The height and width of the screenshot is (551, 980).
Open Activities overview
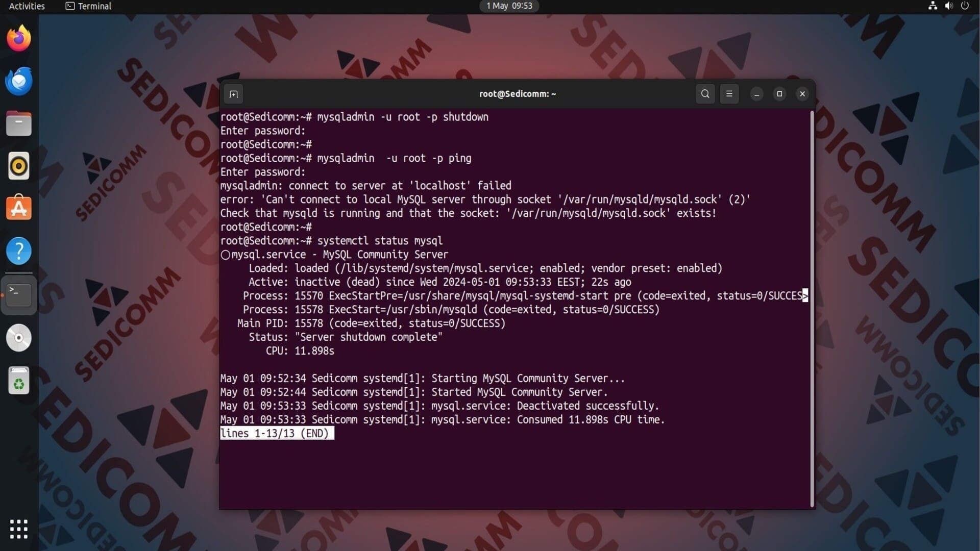coord(27,6)
